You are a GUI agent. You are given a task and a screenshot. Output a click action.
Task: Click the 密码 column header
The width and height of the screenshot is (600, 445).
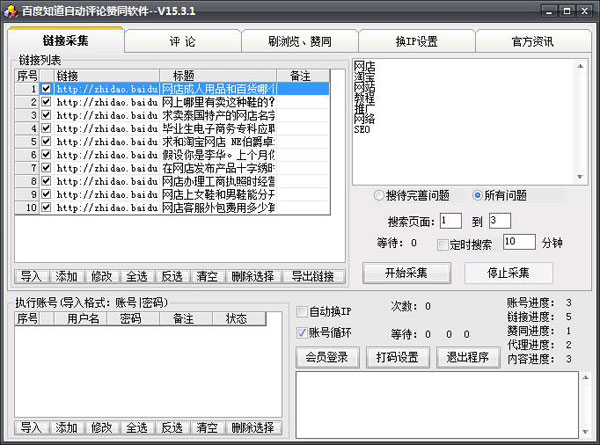pyautogui.click(x=133, y=318)
